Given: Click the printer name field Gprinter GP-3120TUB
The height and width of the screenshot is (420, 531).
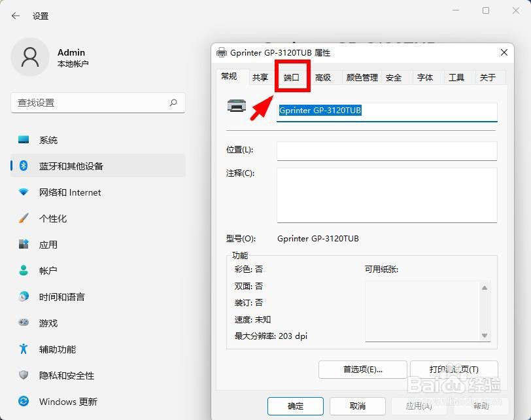Looking at the screenshot, I should point(386,112).
